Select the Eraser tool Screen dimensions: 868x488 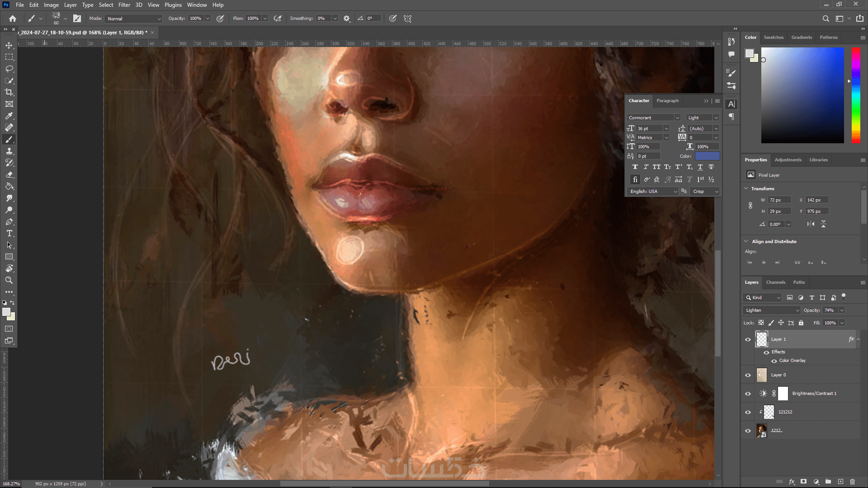[x=9, y=174]
